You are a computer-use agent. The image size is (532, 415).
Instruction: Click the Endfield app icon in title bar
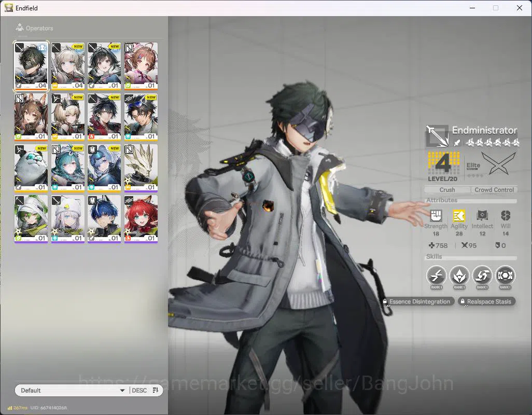[8, 8]
